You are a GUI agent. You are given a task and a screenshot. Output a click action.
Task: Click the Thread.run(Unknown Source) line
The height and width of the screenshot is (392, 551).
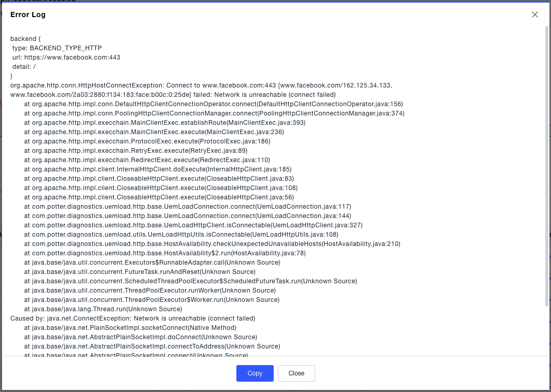(103, 309)
